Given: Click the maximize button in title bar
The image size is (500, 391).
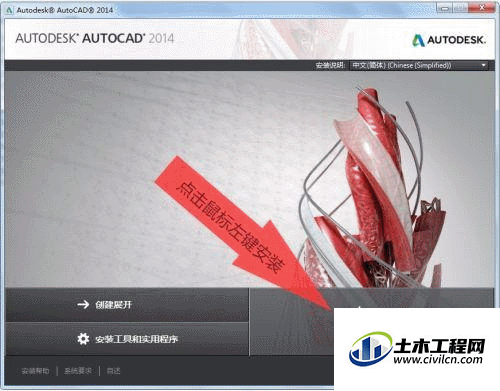Looking at the screenshot, I should pyautogui.click(x=461, y=8).
